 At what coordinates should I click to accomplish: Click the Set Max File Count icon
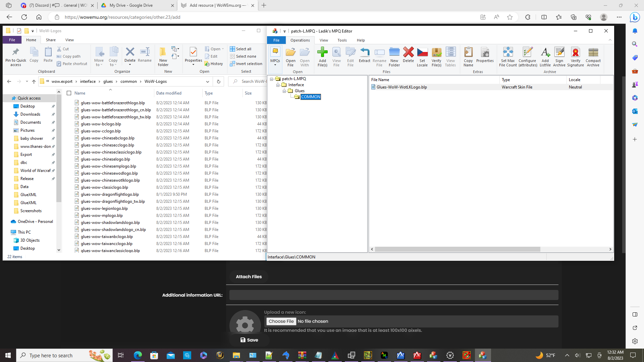coord(508,52)
